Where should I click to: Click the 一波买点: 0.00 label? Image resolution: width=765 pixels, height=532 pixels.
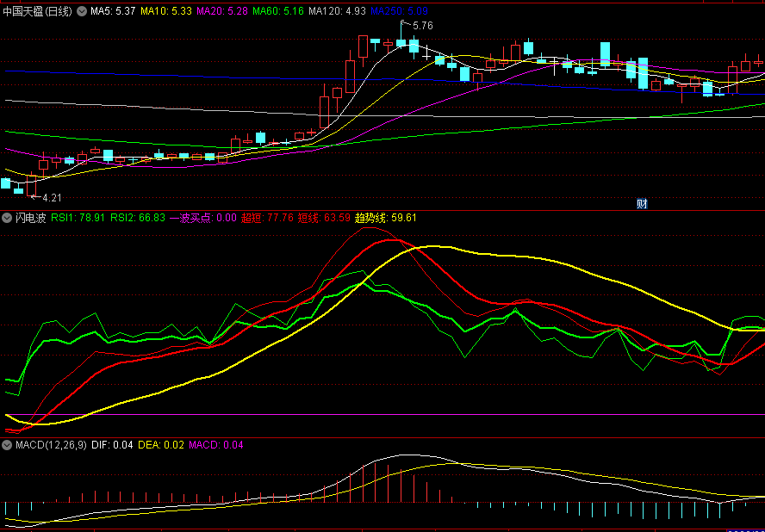pyautogui.click(x=203, y=218)
